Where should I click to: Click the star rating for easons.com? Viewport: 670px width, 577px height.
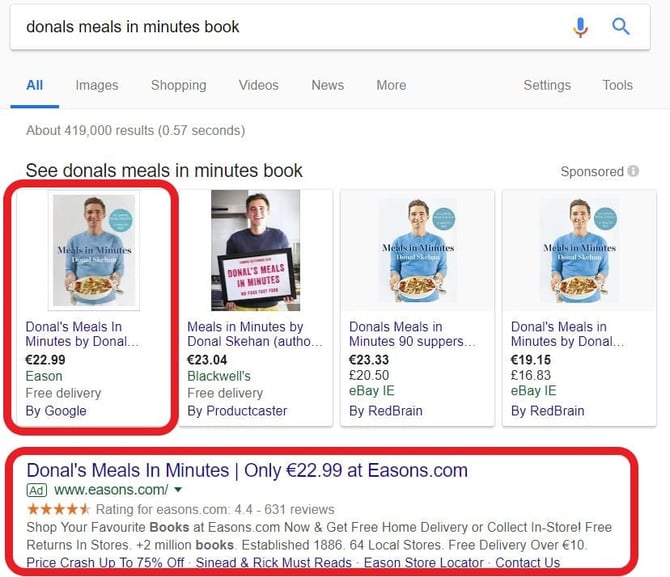tap(59, 509)
